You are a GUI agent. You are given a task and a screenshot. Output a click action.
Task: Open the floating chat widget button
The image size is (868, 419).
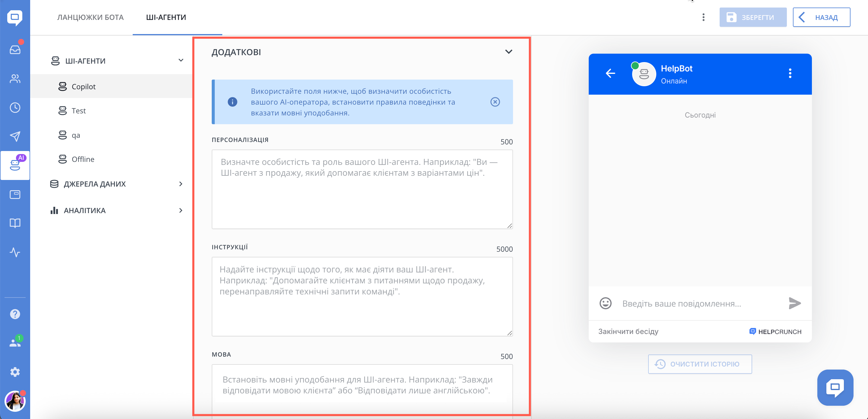(x=835, y=387)
